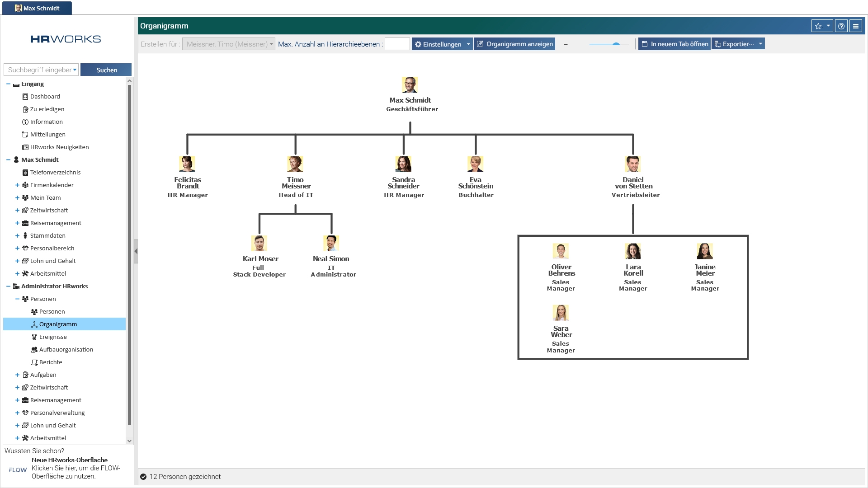Click Daniel von Stetten's photo
868x488 pixels.
click(632, 164)
